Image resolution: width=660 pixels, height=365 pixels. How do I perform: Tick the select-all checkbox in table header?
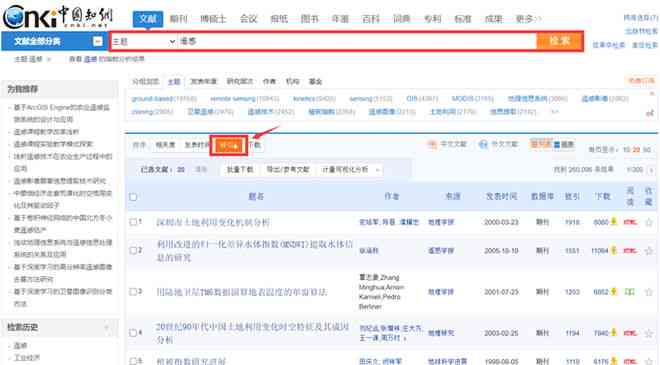133,197
